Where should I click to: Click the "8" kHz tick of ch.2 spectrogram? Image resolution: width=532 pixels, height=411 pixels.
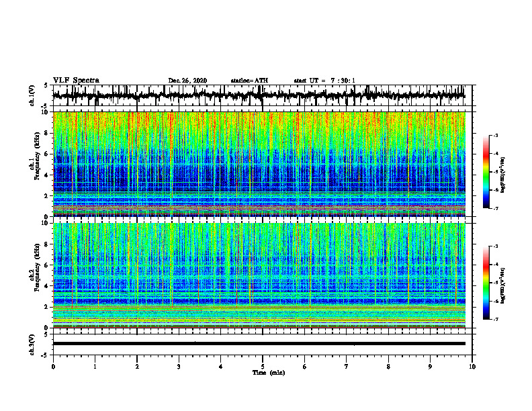47,244
